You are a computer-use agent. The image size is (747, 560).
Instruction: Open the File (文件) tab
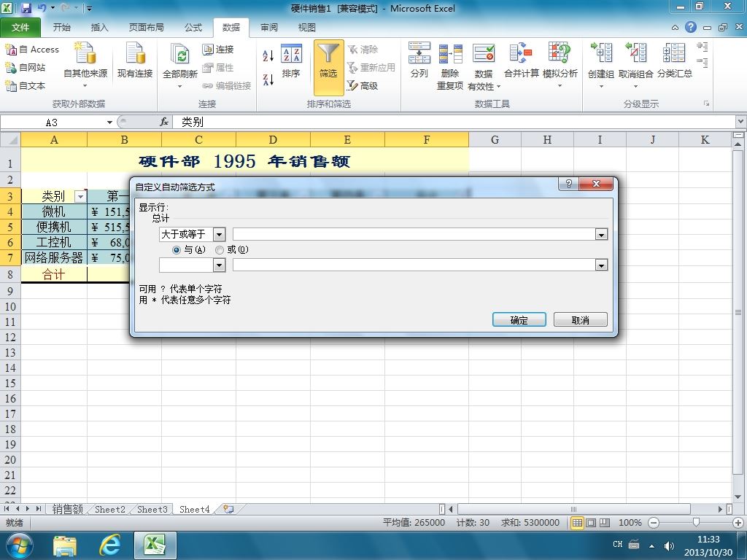tap(20, 28)
